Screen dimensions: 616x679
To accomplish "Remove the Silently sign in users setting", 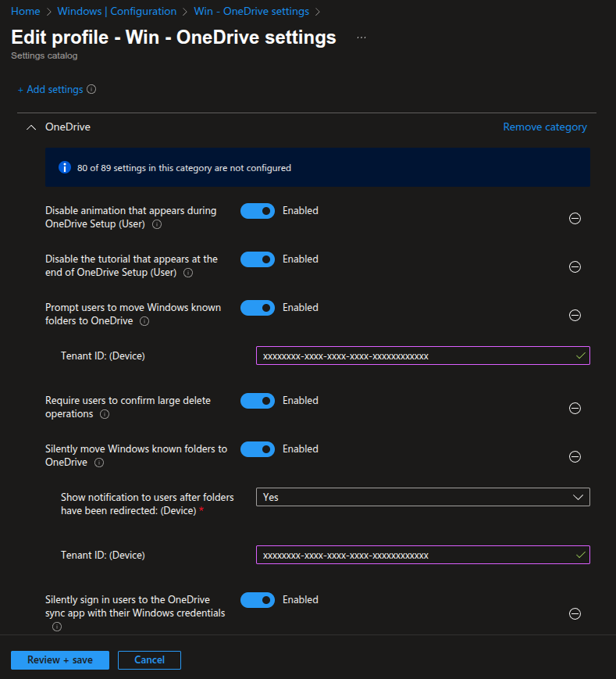I will [x=575, y=613].
